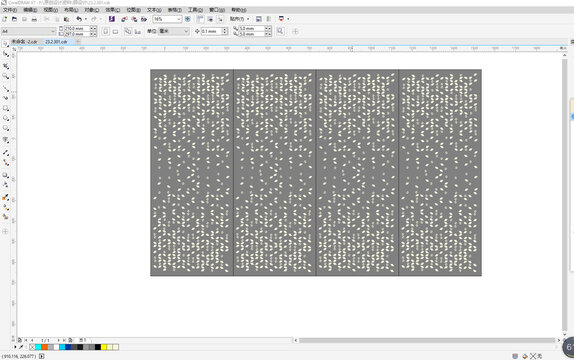This screenshot has width=574, height=360.
Task: Pick the Color Eyedropper tool
Action: pos(5,197)
